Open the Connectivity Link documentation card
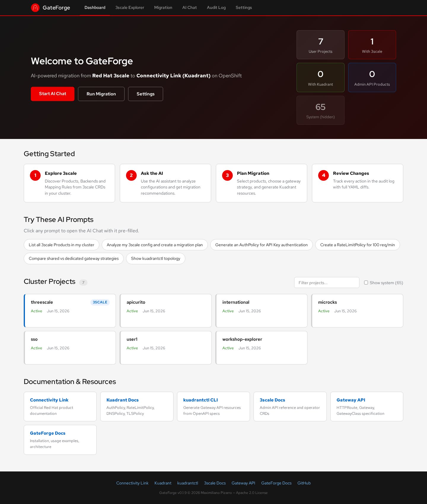Viewport: 427px width, 504px height. click(60, 407)
